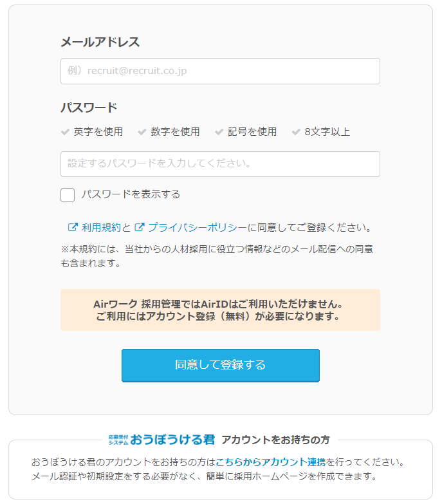Click the checkmark icon beside 8文字以上
The image size is (442, 504).
click(x=296, y=132)
